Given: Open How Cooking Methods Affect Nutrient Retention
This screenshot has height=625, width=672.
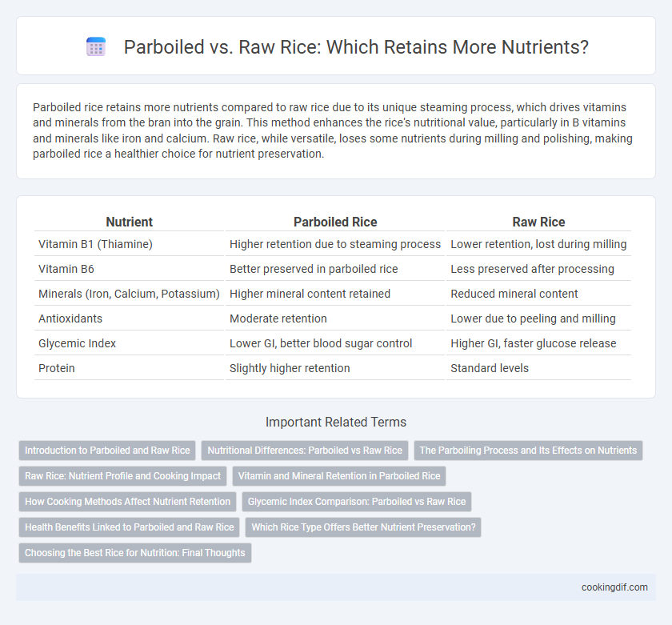Looking at the screenshot, I should [x=127, y=502].
